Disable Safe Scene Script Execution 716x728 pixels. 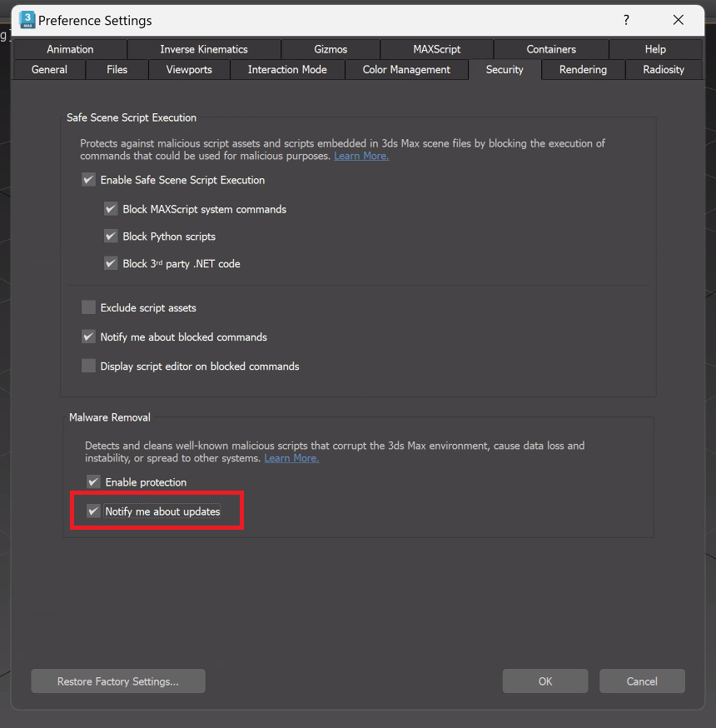[88, 180]
